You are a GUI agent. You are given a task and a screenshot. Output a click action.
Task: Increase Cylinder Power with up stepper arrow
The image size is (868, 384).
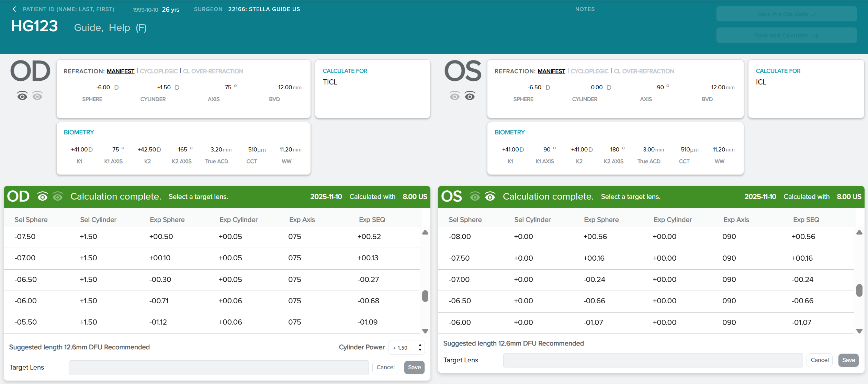420,345
